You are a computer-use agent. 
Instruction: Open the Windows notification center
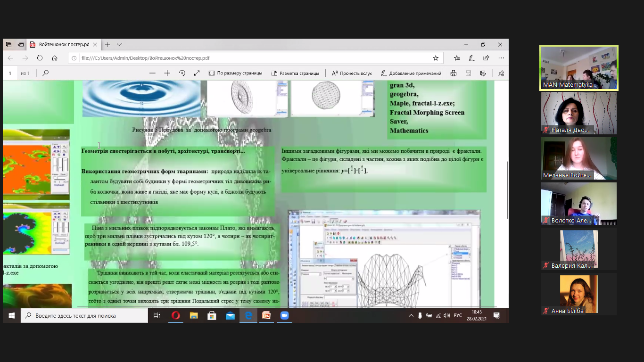point(496,315)
